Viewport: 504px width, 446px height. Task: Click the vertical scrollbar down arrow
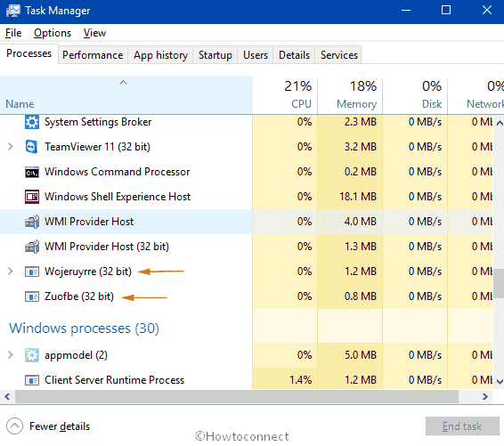tap(500, 382)
